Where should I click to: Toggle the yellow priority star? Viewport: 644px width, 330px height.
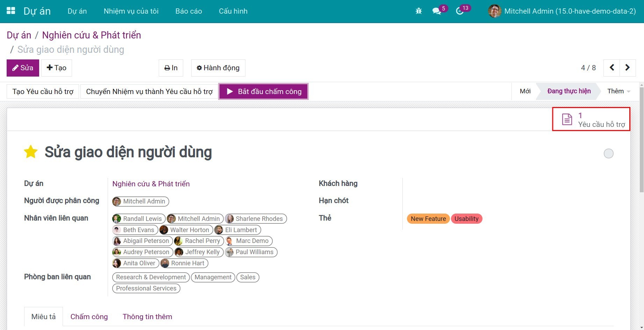tap(31, 152)
